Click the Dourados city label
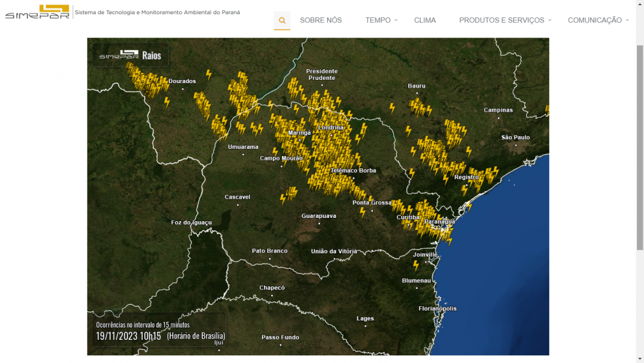The height and width of the screenshot is (363, 644). point(182,81)
